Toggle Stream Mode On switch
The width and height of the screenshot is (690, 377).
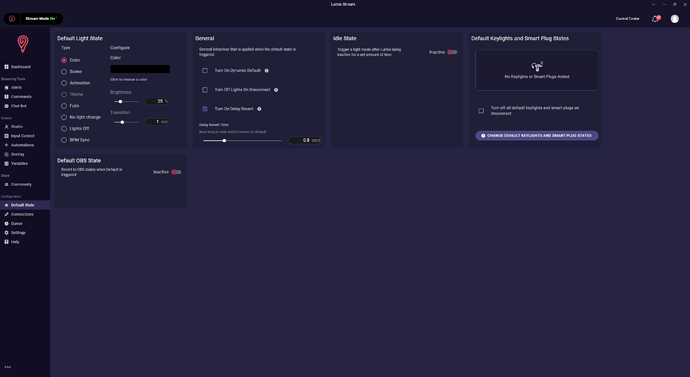[x=41, y=19]
